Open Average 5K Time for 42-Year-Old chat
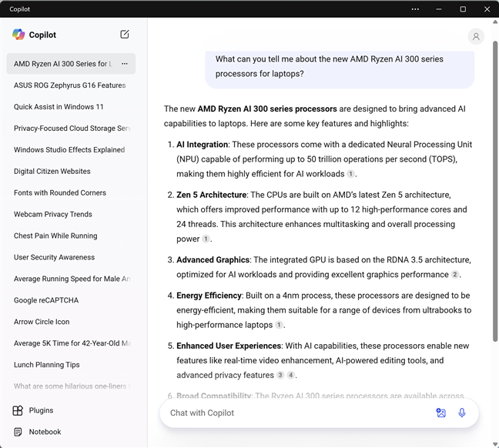Image resolution: width=499 pixels, height=448 pixels. pos(71,343)
